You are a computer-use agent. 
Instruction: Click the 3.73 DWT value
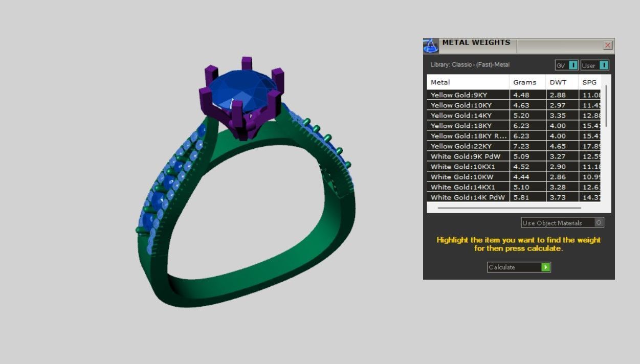click(x=558, y=197)
